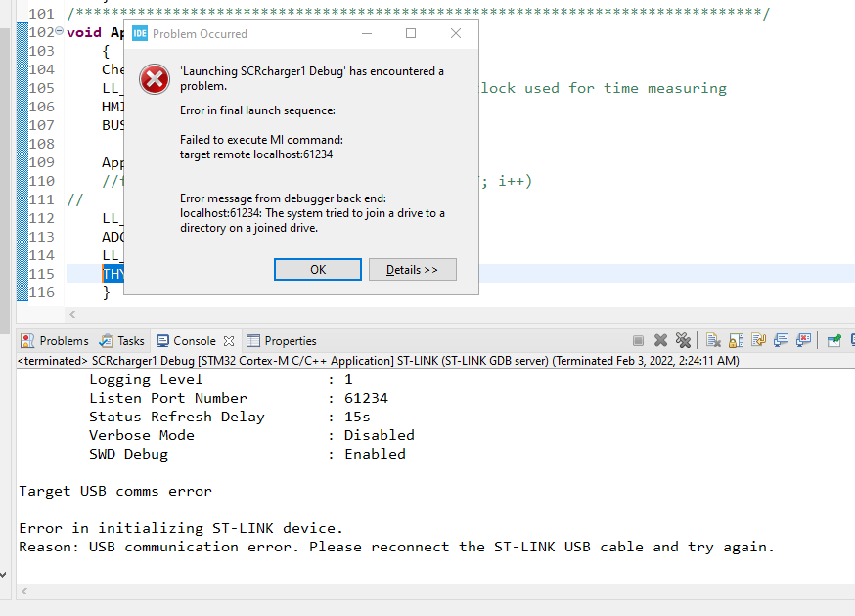Screen dimensions: 855x616
Task: Click the left panel vertical scrollbar
Action: click(x=4, y=180)
